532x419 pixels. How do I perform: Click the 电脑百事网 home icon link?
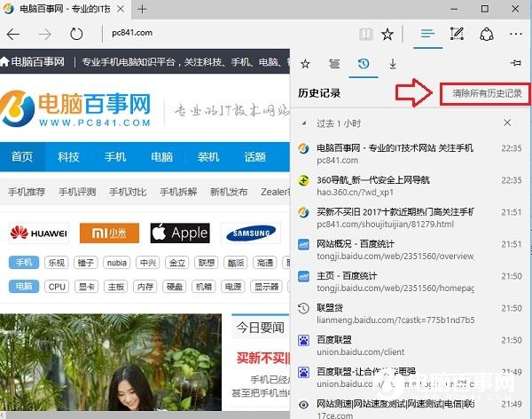33,61
